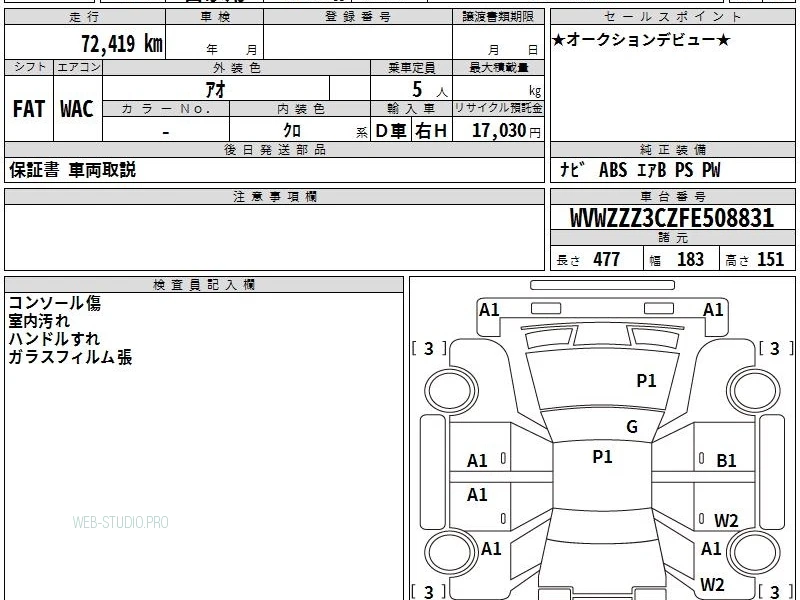Viewport: 800px width, 600px height.
Task: Click the カラーNo. header
Action: point(166,109)
